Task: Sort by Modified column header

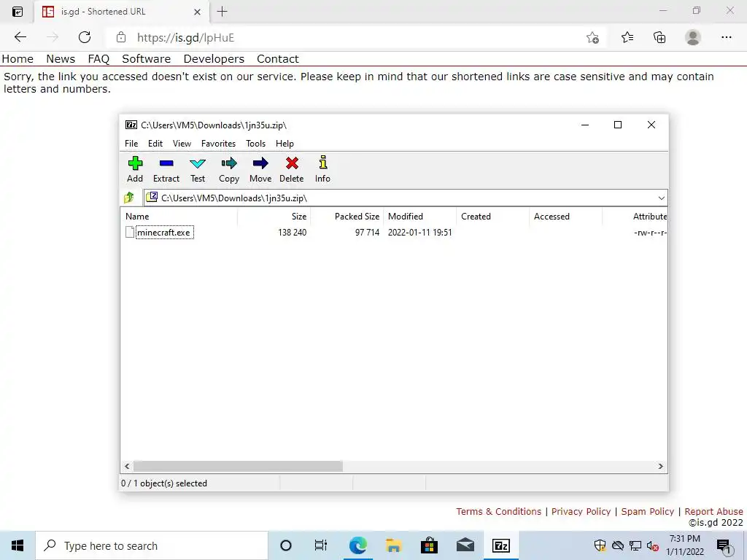Action: (x=419, y=216)
